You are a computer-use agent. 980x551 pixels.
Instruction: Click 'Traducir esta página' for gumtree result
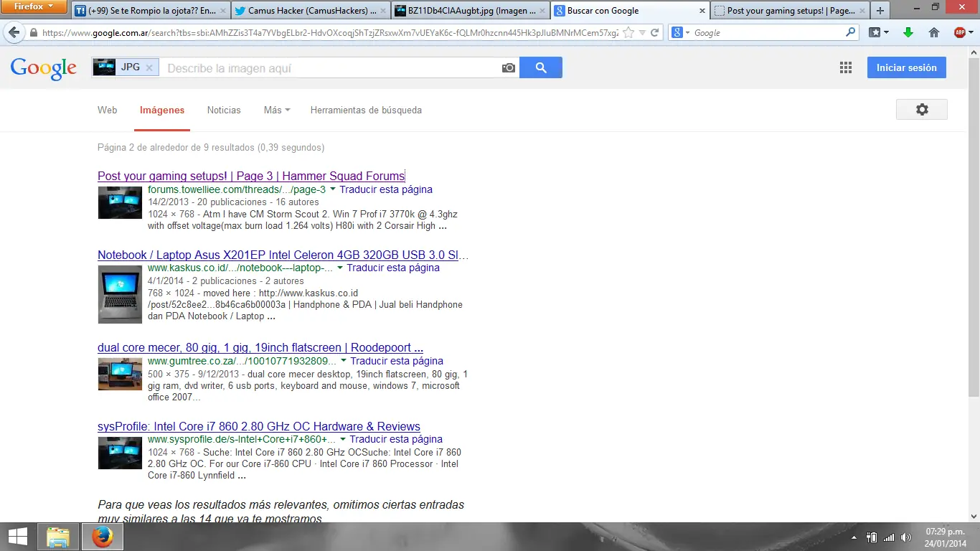coord(397,361)
